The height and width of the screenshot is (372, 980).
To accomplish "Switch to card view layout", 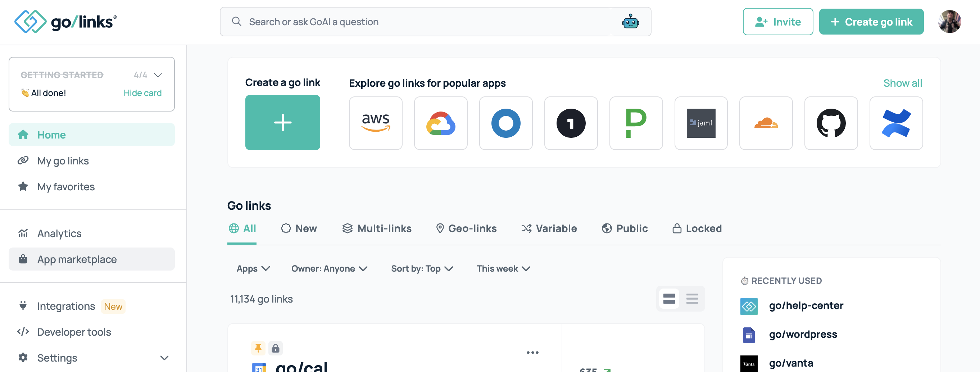I will 669,299.
